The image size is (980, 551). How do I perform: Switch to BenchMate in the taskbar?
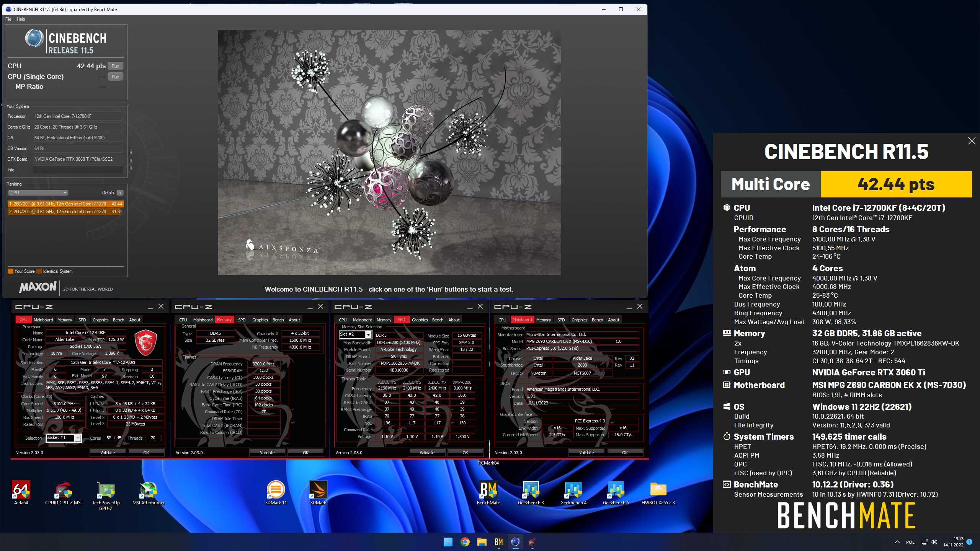(498, 542)
